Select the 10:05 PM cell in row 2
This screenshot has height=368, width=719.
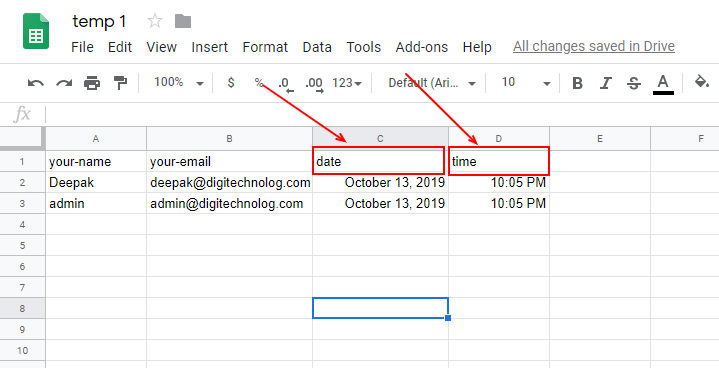pyautogui.click(x=499, y=182)
